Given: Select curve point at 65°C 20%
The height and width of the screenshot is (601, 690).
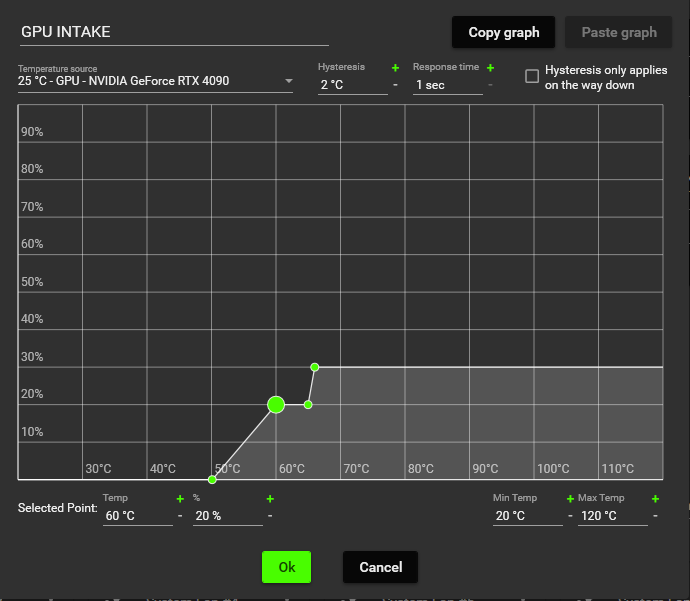Looking at the screenshot, I should [308, 404].
